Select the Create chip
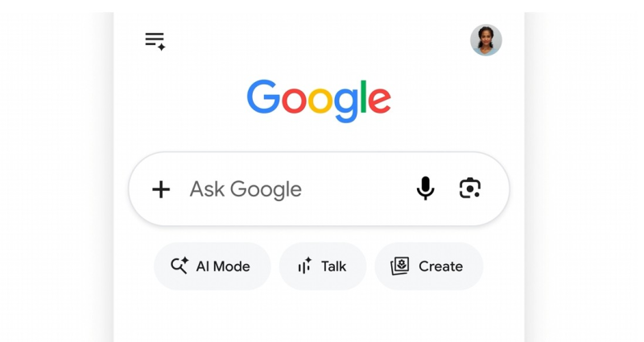 pos(429,266)
